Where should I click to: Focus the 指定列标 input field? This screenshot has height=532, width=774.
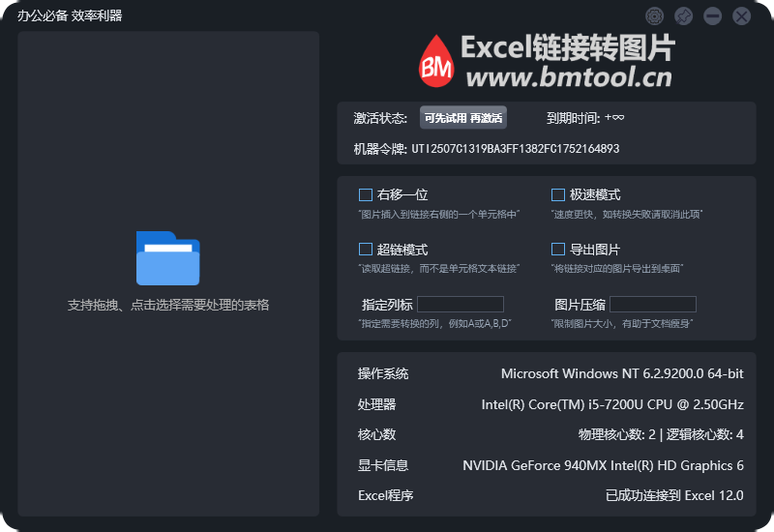point(461,305)
